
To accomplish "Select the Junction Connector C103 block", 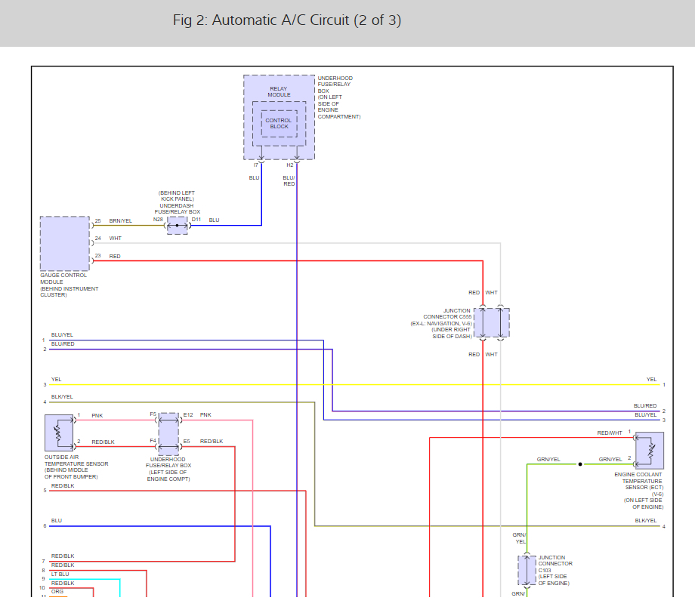I will click(527, 571).
